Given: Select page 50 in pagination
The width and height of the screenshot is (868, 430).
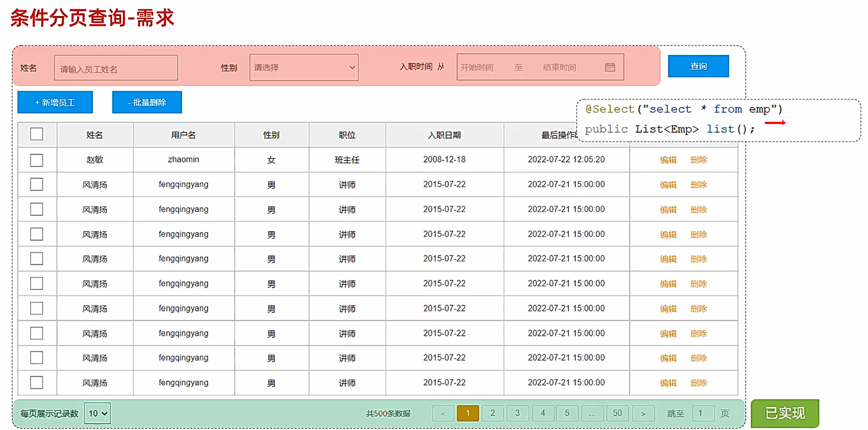Looking at the screenshot, I should (617, 413).
